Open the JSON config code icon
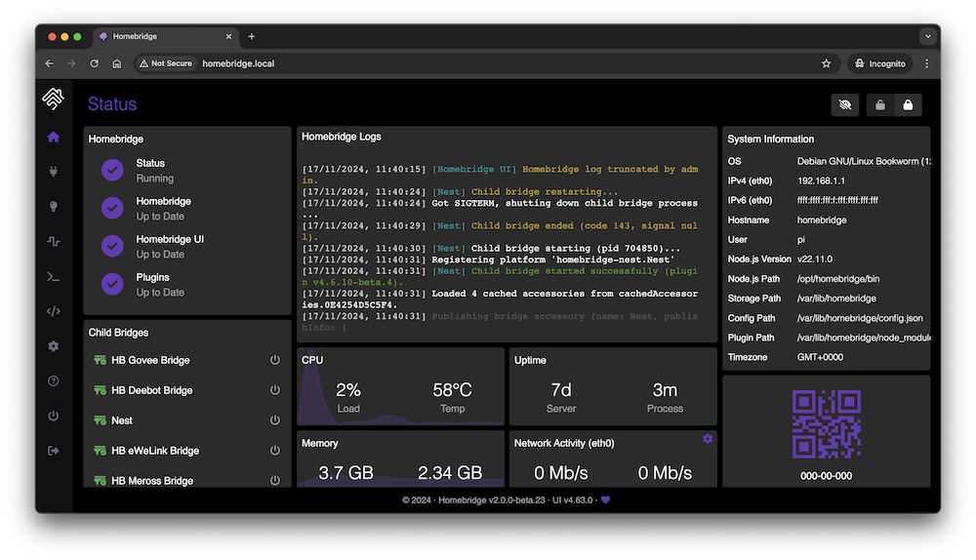The width and height of the screenshot is (976, 560). [x=54, y=311]
